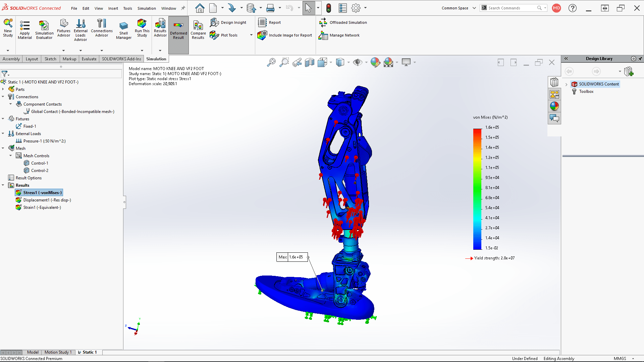Viewport: 644px width, 362px height.
Task: Open Fixtures Advisor
Action: (x=64, y=28)
